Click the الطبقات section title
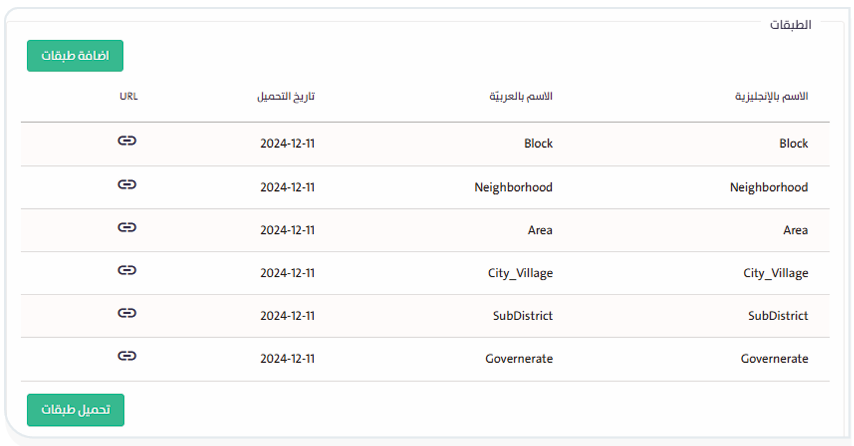 tap(790, 24)
